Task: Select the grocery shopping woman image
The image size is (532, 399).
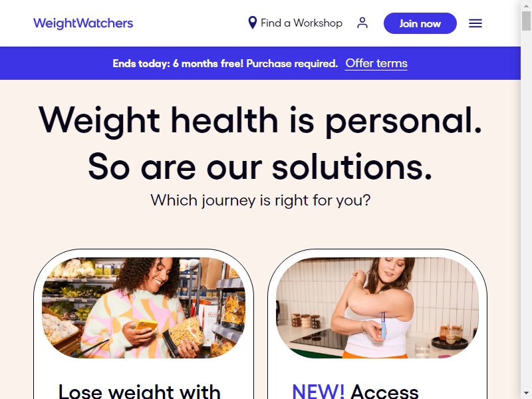Action: [144, 308]
